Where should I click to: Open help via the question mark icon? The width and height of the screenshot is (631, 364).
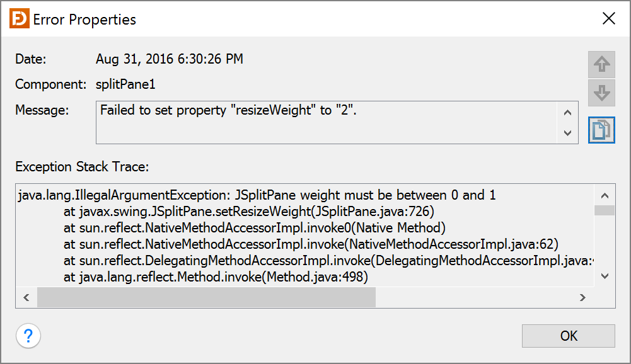point(28,336)
